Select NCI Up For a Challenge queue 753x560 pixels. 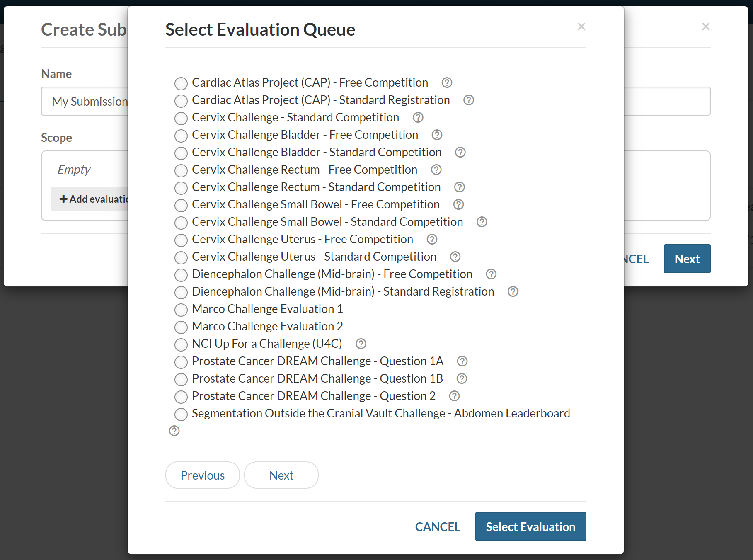pyautogui.click(x=181, y=344)
